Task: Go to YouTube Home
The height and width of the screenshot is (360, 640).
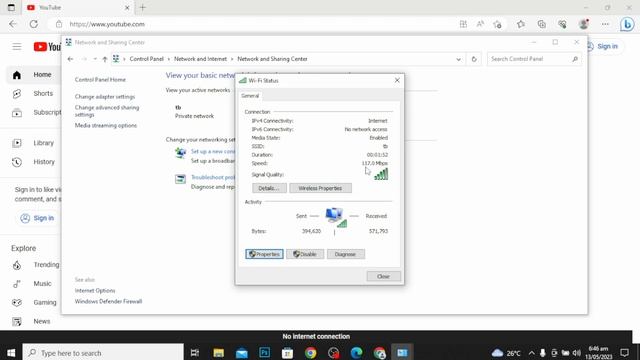Action: [34, 75]
